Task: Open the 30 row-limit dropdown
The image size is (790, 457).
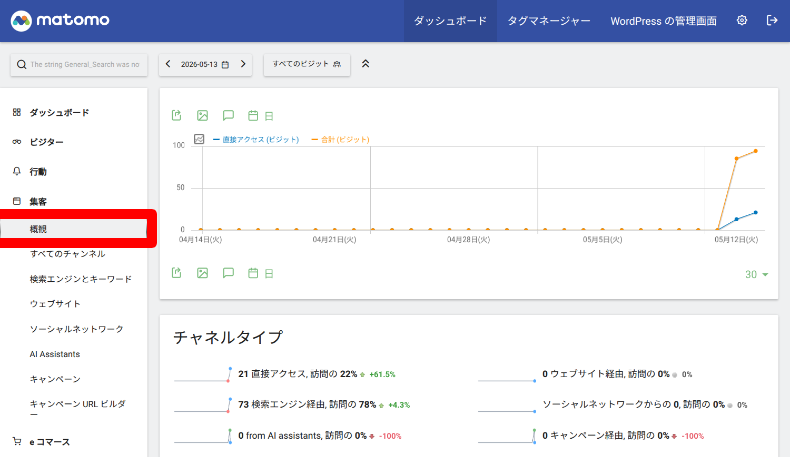Action: pos(756,274)
